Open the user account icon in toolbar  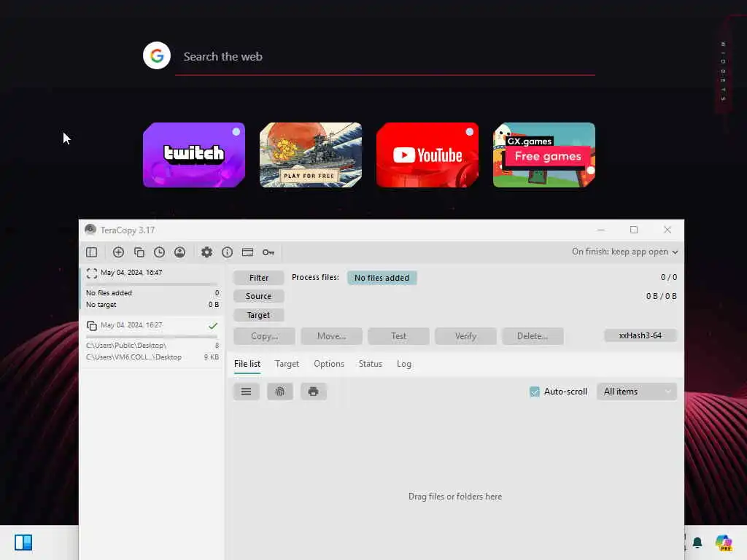[179, 252]
